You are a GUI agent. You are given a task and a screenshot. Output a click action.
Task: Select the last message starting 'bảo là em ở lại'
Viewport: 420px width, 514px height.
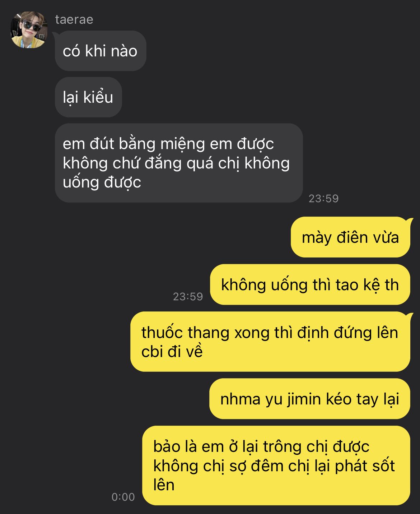[x=276, y=466]
